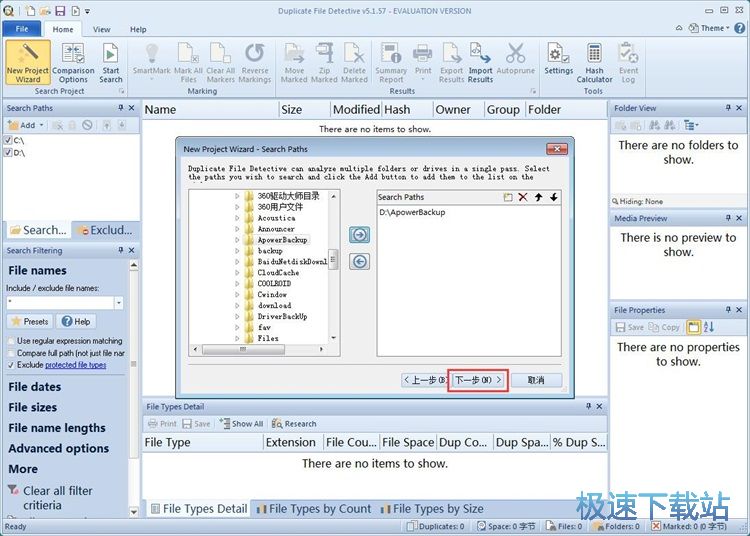Click the Settings icon in ribbon
Screen dimensions: 750x536
pos(558,59)
